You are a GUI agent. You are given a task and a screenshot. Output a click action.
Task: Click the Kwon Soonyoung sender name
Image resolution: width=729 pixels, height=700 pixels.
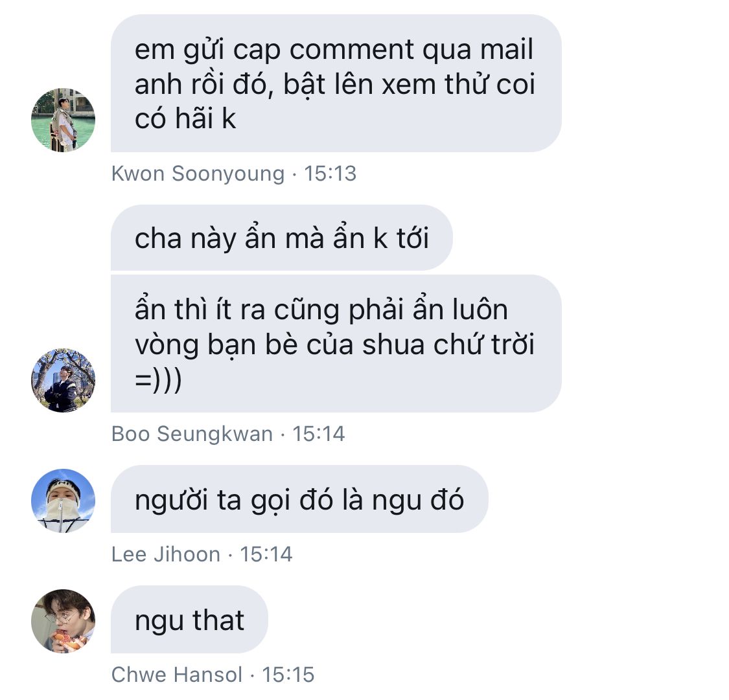point(198,174)
